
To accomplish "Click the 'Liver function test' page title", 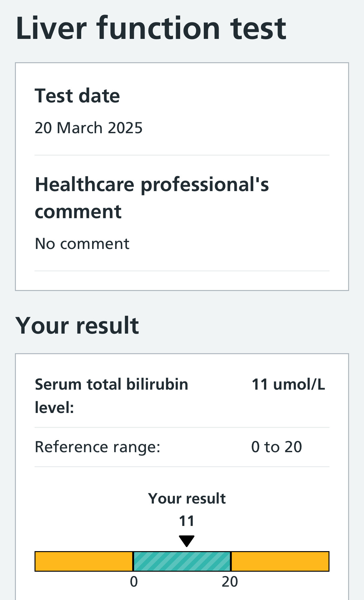I will tap(151, 29).
